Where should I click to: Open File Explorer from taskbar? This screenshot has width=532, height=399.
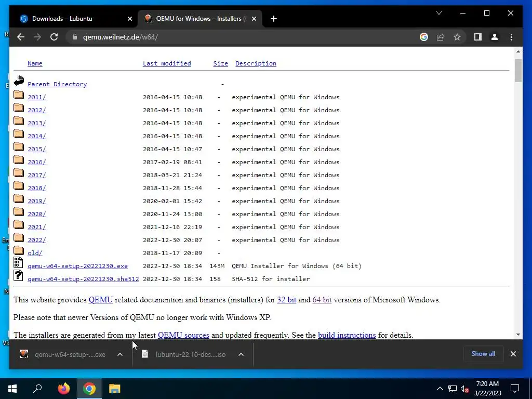pos(114,389)
